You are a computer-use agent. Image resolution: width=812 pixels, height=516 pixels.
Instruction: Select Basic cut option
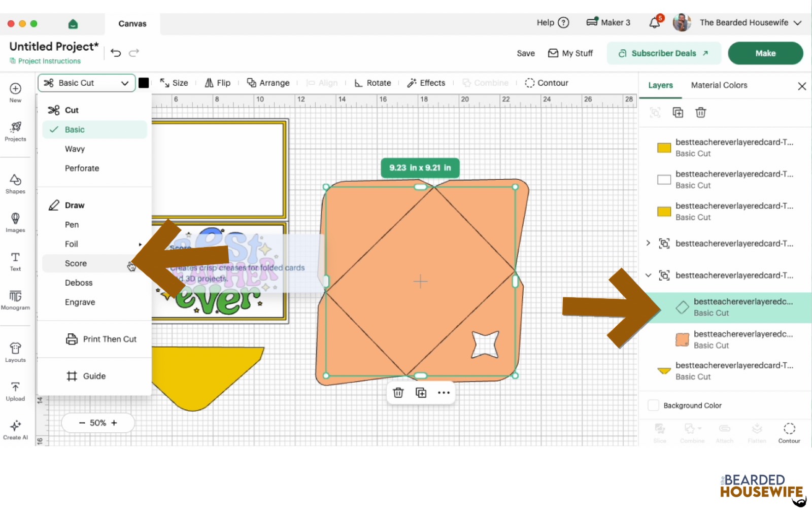(x=94, y=129)
